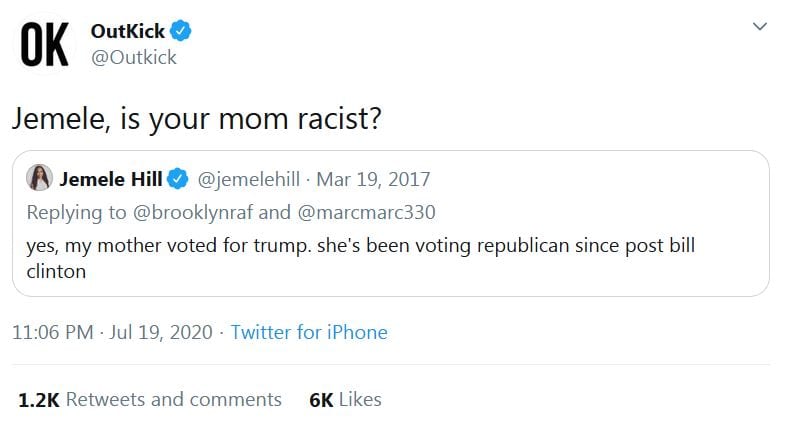The image size is (789, 430).
Task: Click Jemele Hill's verified checkmark badge
Action: 177,180
